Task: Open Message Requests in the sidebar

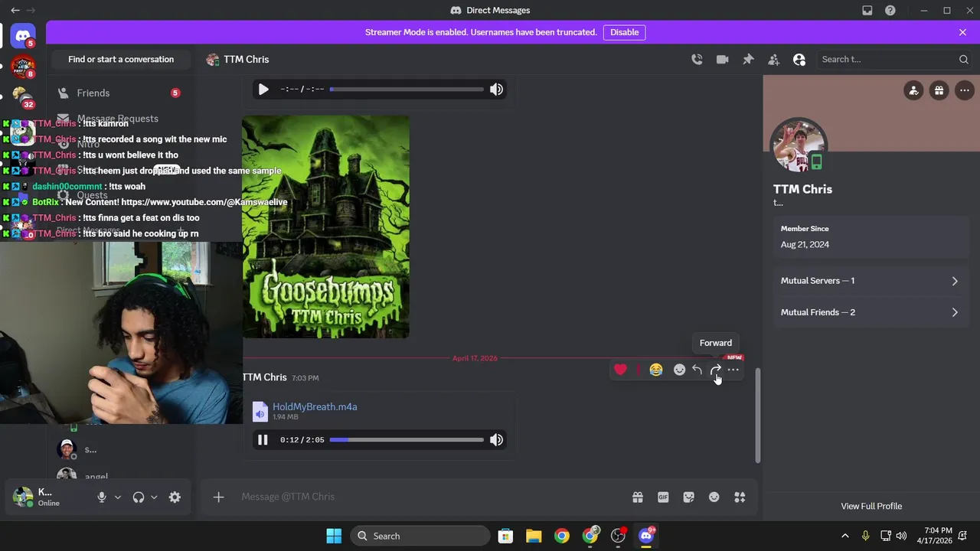Action: pos(119,119)
